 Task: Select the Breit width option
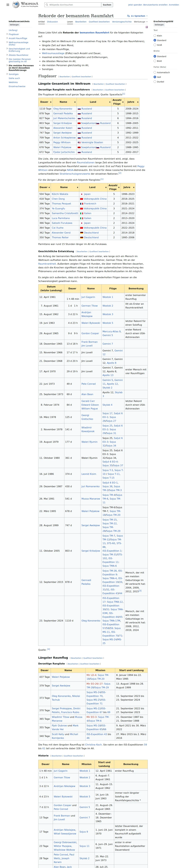pyautogui.click(x=155, y=61)
